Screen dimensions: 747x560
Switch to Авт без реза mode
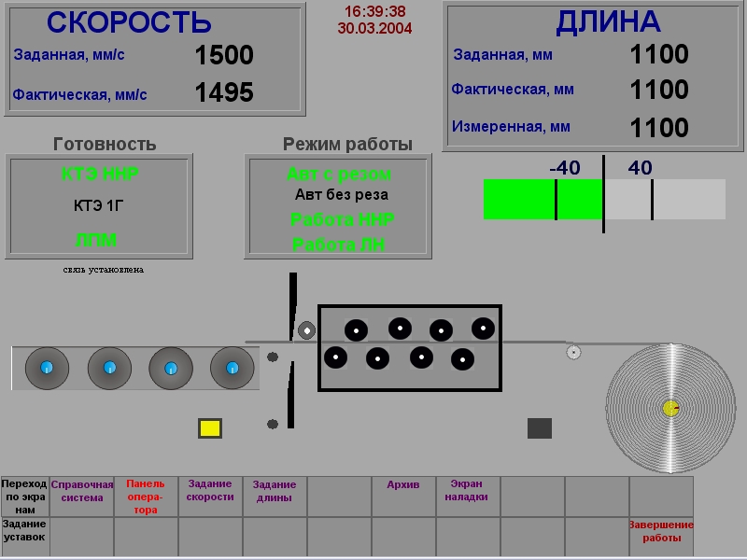coord(341,194)
